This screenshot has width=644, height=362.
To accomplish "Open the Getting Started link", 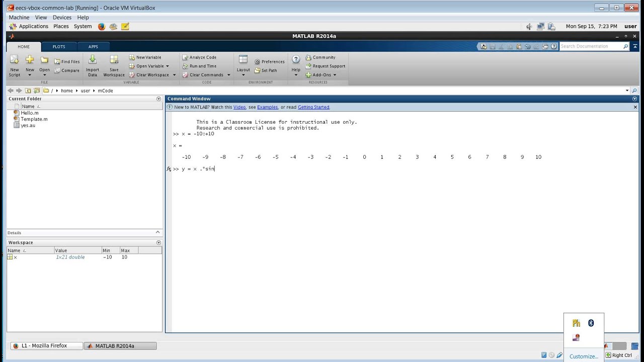I will [313, 107].
